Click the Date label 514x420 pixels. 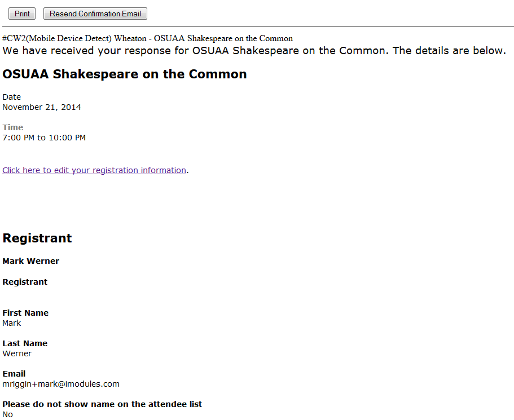[x=12, y=97]
